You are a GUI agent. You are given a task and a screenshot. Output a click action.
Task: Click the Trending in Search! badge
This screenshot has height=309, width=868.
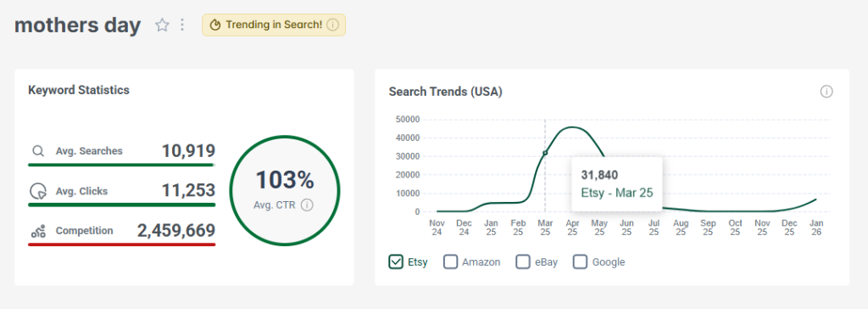(274, 25)
